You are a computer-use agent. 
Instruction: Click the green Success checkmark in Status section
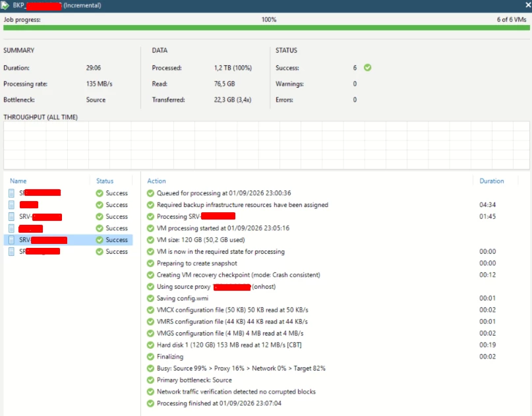[367, 67]
